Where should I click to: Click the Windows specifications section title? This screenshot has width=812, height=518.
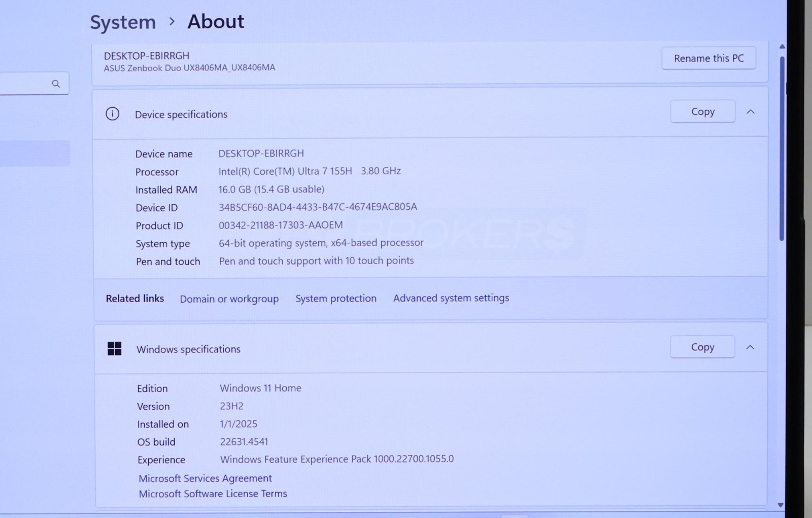[188, 349]
